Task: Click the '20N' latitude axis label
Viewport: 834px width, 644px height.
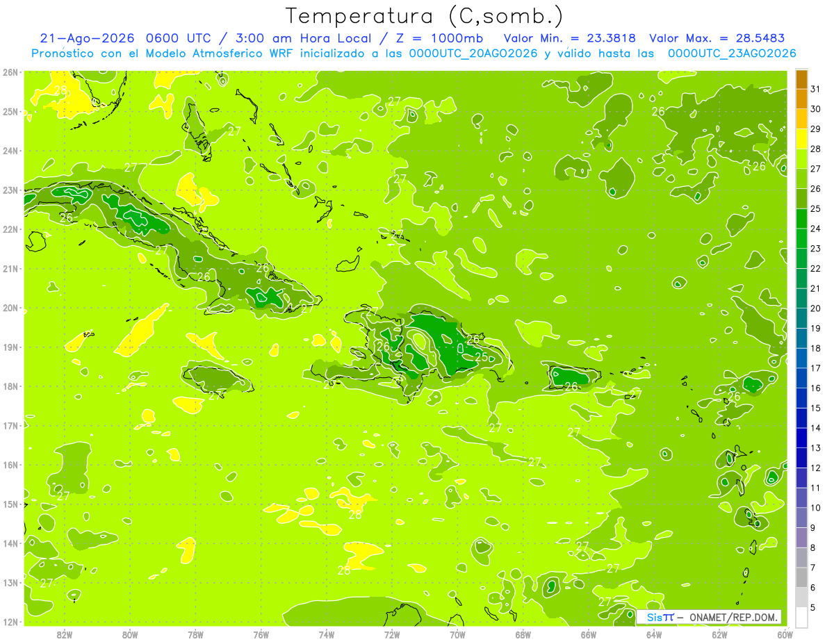Action: point(10,308)
